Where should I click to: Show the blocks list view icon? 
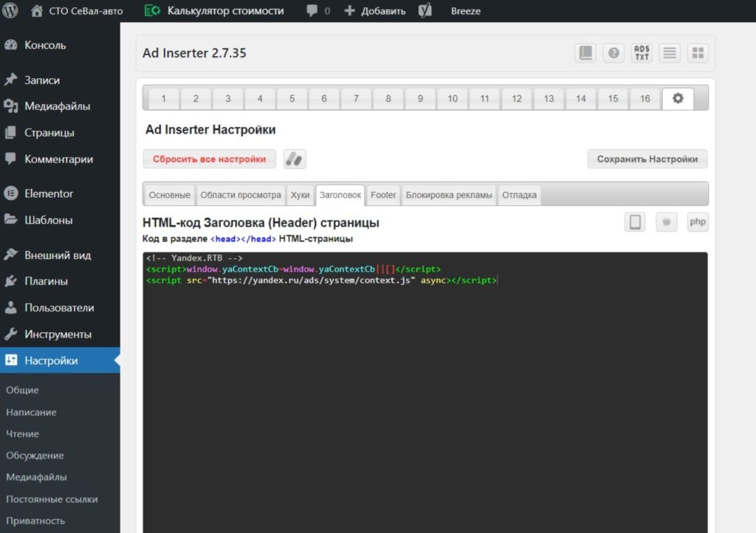point(669,52)
